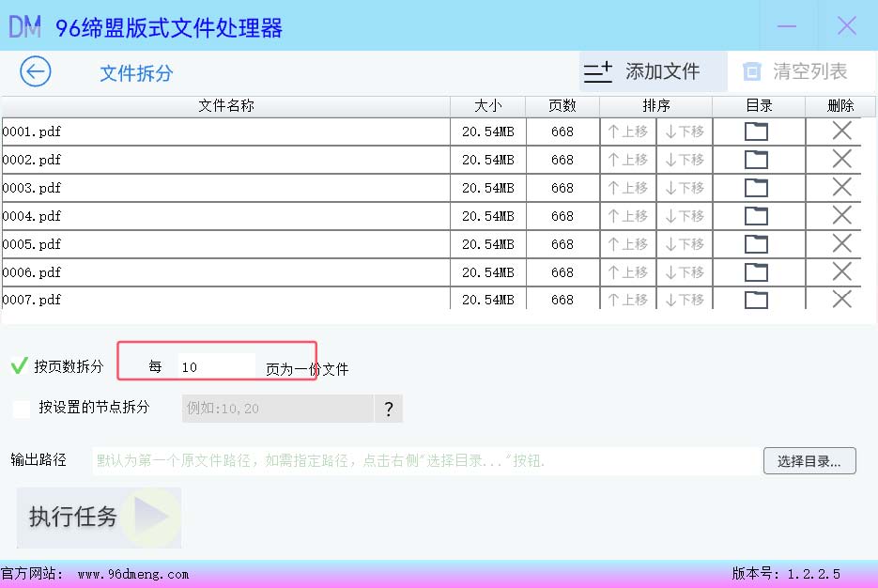Toggle the 按页数拆分 checkbox
This screenshot has width=878, height=588.
point(19,366)
